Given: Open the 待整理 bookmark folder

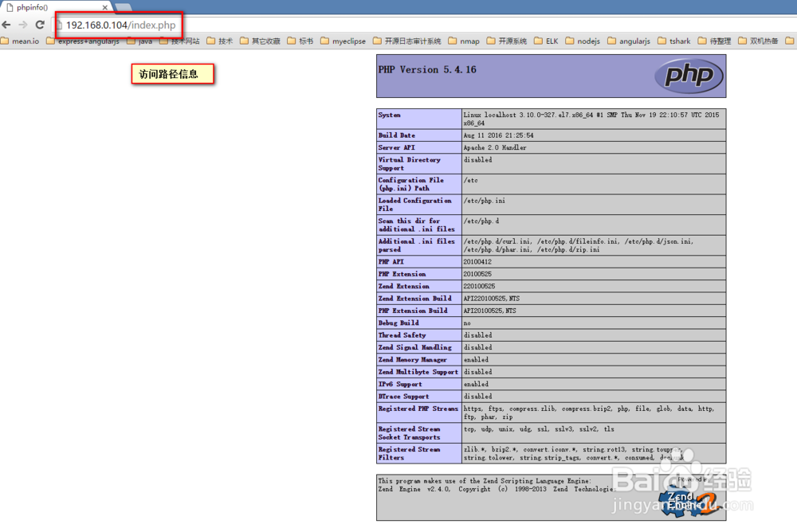Looking at the screenshot, I should (715, 41).
